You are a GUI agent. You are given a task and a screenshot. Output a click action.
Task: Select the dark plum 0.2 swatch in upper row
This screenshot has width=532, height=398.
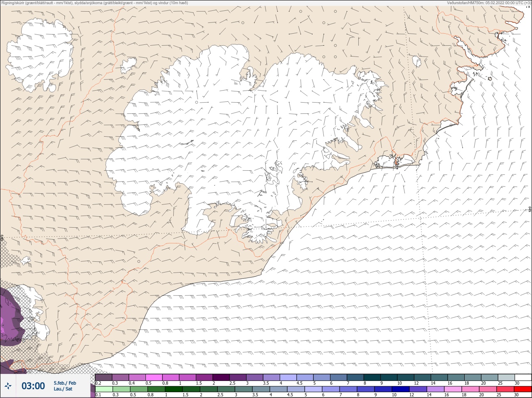pos(103,377)
